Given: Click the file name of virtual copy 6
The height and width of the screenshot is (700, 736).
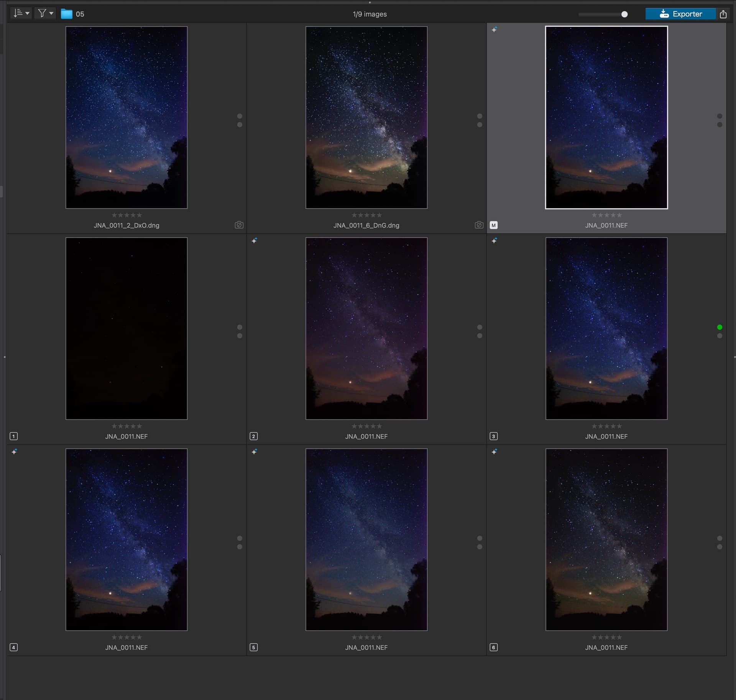Looking at the screenshot, I should (606, 647).
